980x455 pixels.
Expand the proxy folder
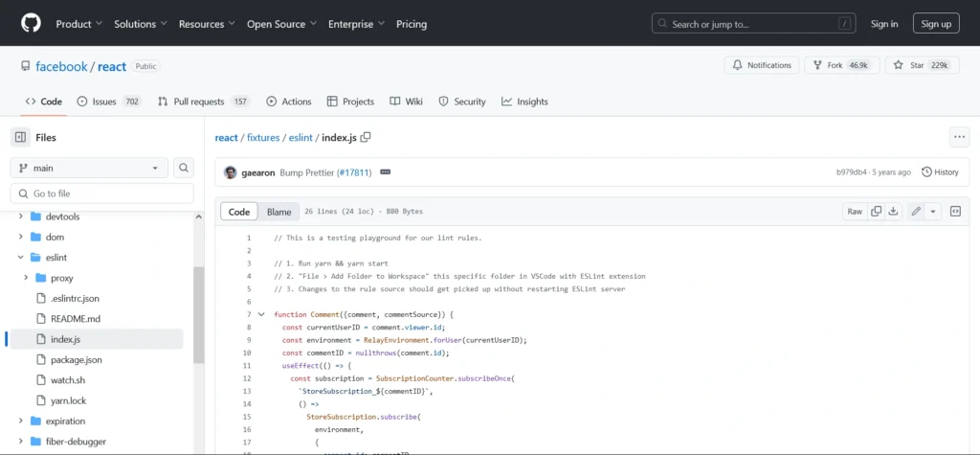point(26,278)
